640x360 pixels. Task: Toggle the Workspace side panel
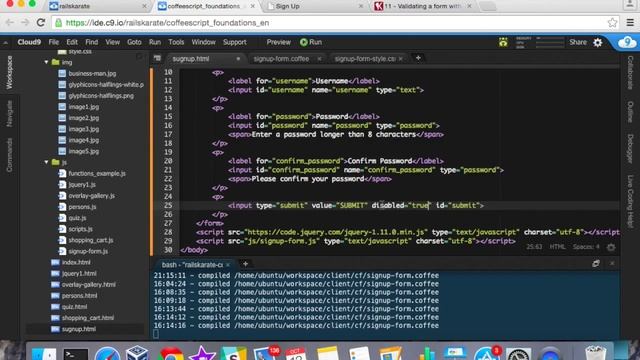click(9, 73)
